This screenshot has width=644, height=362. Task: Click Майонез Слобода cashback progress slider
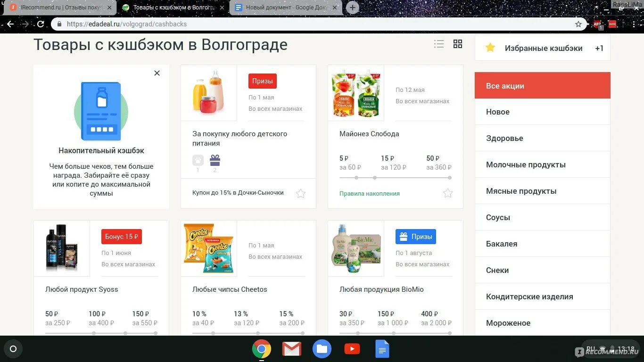pos(396,178)
